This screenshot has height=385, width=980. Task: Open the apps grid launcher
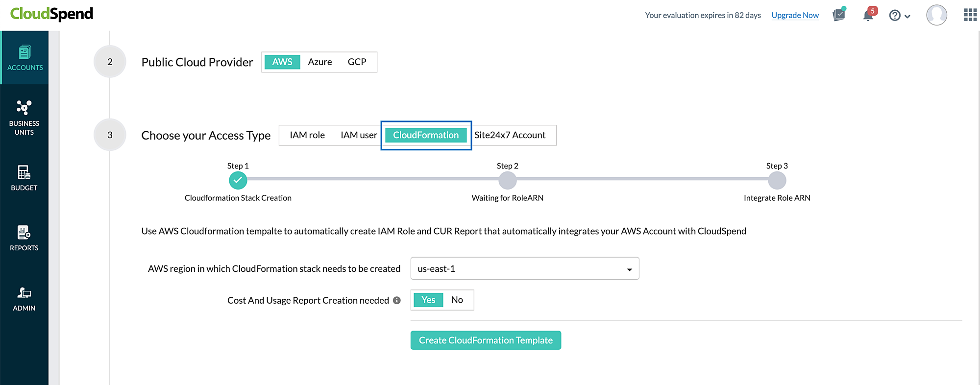[970, 15]
